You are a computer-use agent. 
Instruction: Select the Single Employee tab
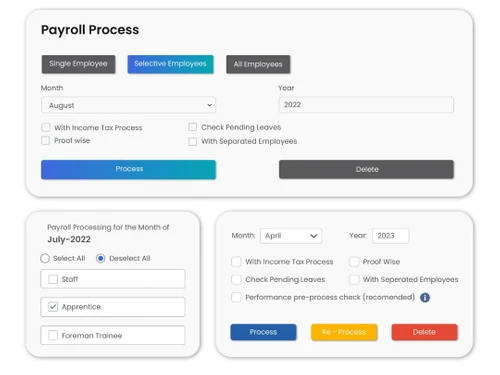pyautogui.click(x=78, y=64)
